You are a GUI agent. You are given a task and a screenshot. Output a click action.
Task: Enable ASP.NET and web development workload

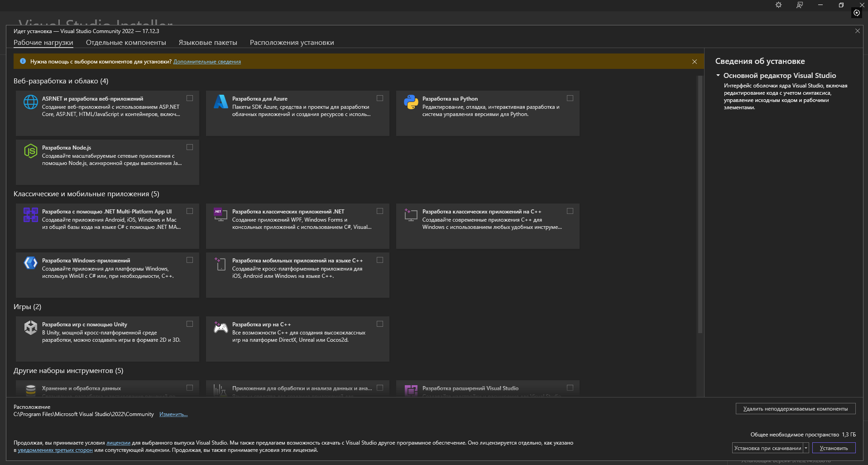[190, 98]
